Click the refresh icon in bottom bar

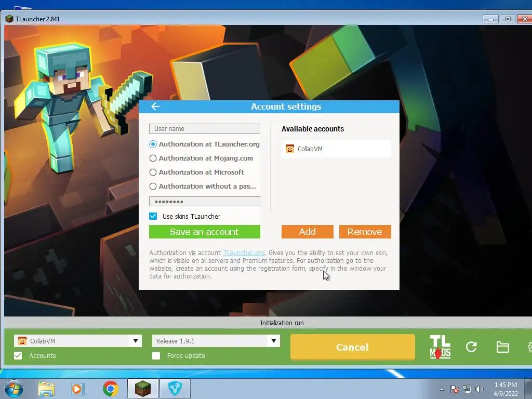(x=471, y=347)
